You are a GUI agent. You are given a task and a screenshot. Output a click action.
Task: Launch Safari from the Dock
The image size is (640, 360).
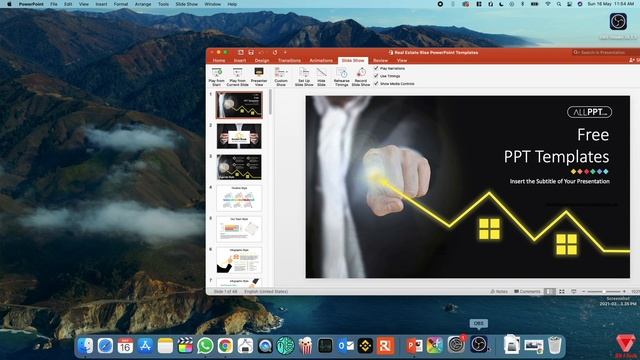[x=105, y=346]
